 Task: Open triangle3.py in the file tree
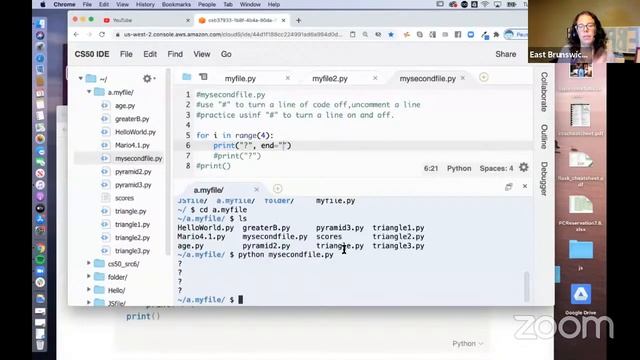132,251
